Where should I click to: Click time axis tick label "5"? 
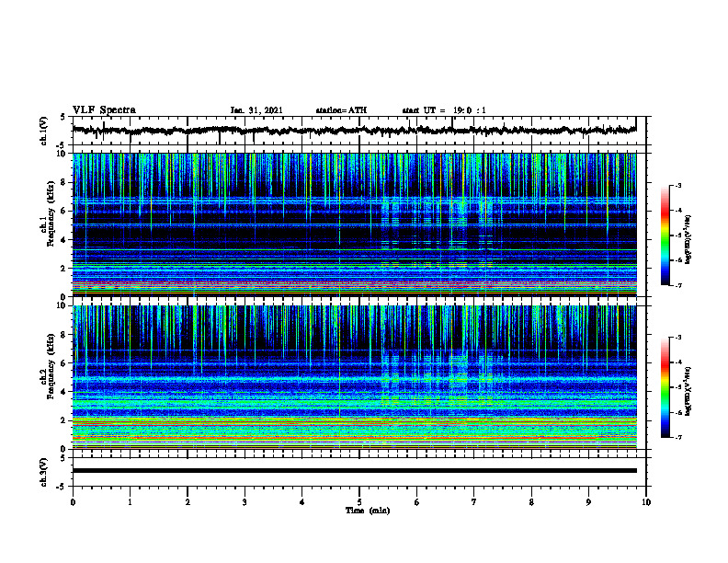coord(359,502)
